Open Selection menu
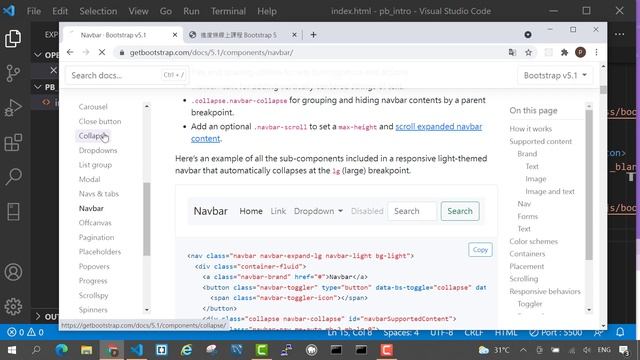The width and height of the screenshot is (640, 360). click(x=98, y=11)
